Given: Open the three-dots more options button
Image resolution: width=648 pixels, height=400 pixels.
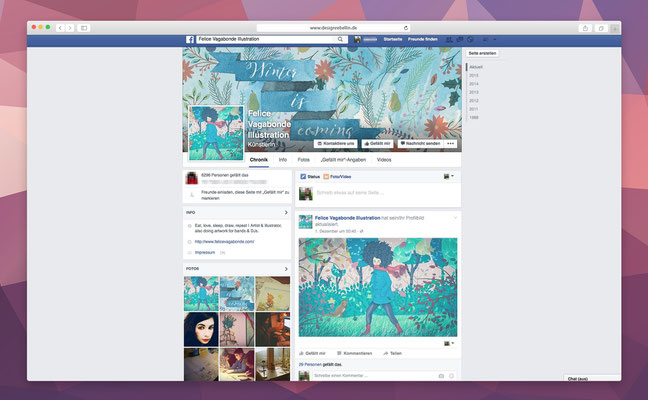Looking at the screenshot, I should pos(450,143).
